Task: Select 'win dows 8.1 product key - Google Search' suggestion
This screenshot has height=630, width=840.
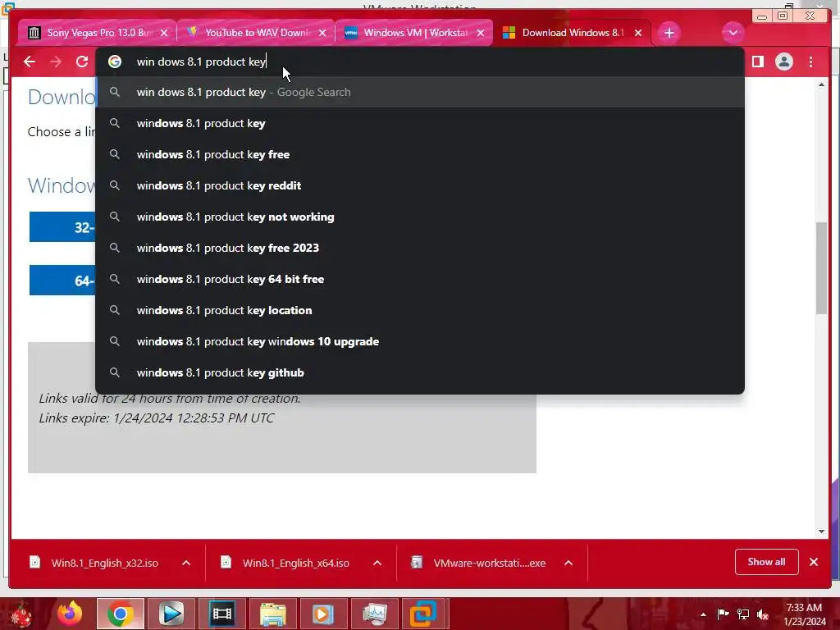Action: click(x=420, y=92)
